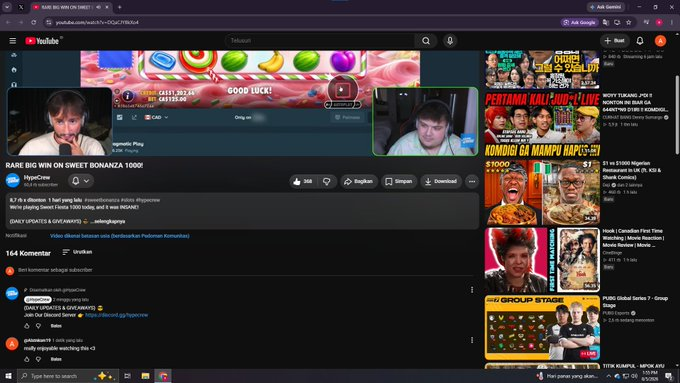Open the discord.gg/hypecrew link
The image size is (680, 383).
point(117,315)
